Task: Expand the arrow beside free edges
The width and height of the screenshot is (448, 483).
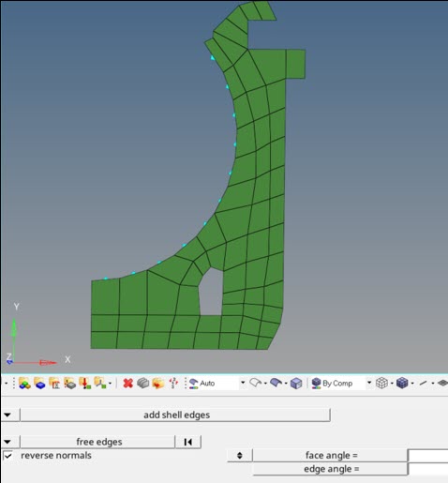Action: [x=7, y=442]
